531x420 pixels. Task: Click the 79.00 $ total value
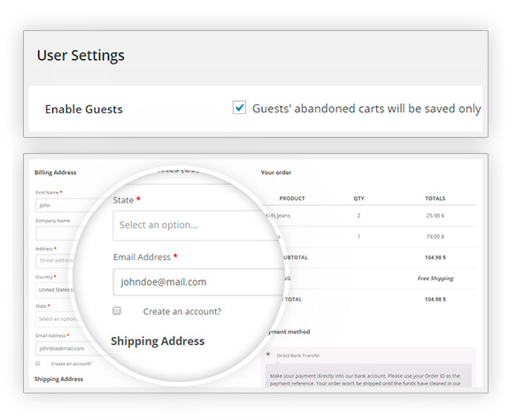[435, 237]
